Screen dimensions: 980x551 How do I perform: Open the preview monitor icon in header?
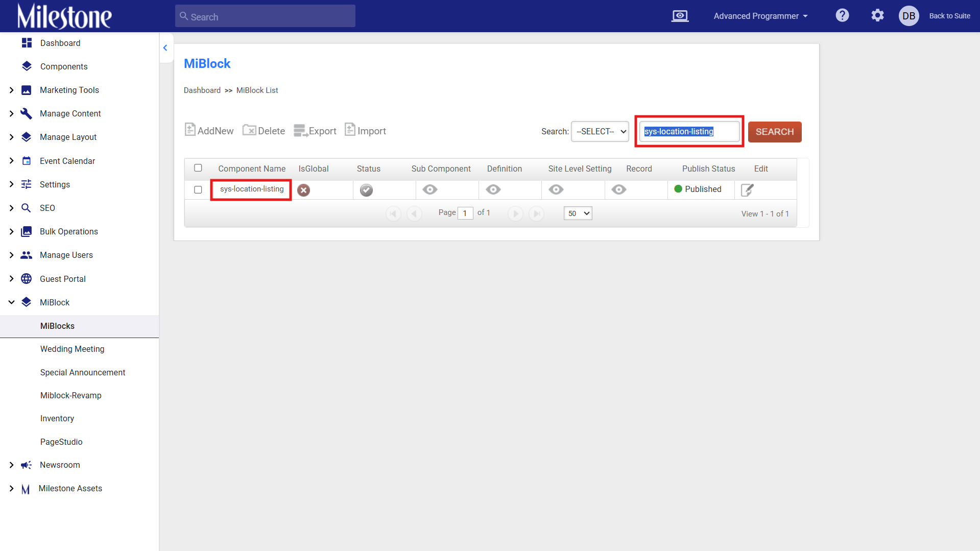click(680, 16)
